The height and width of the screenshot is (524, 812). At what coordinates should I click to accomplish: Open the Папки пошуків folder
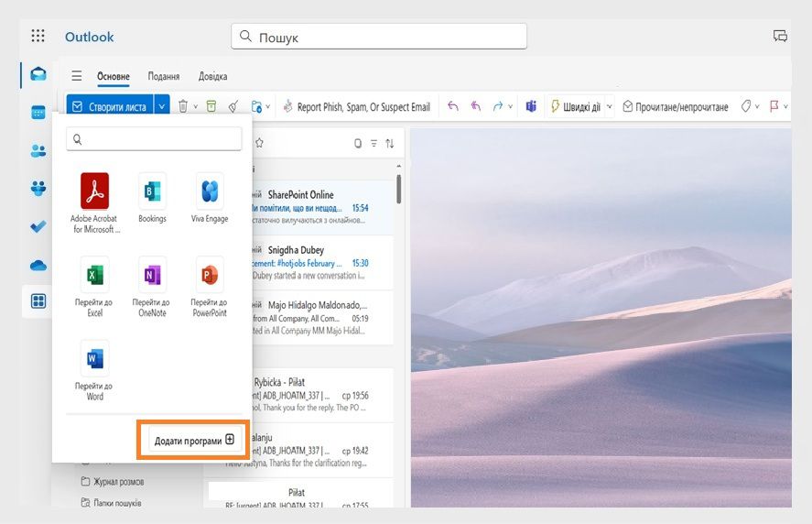tap(112, 503)
